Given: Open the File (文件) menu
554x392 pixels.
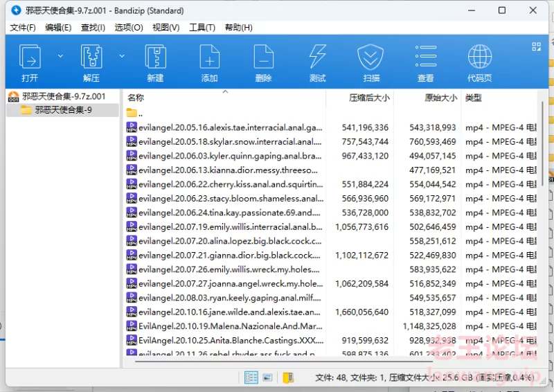Looking at the screenshot, I should pos(23,28).
